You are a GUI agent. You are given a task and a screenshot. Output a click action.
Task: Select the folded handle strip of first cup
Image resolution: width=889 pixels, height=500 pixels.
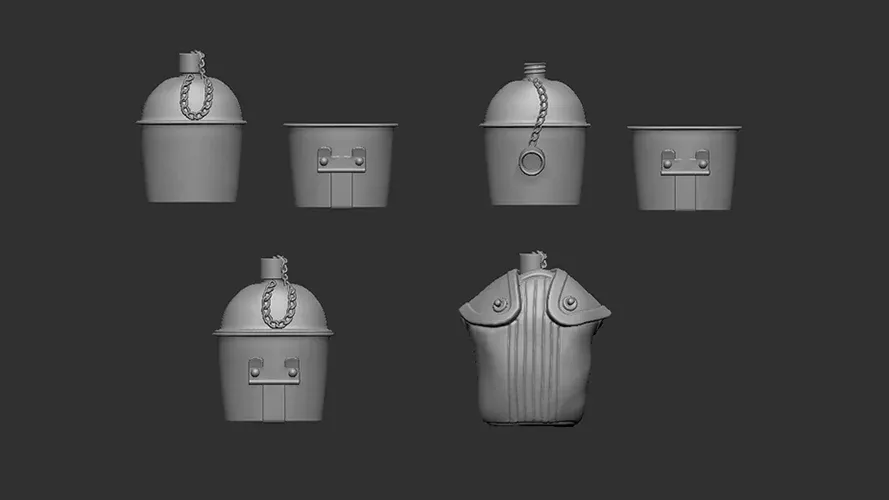click(x=341, y=189)
